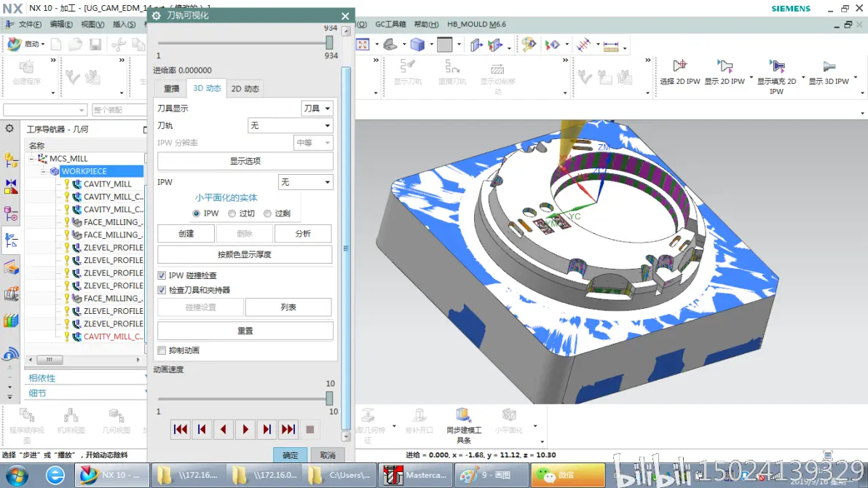Select the red CAVITY_MILL_C operation row
The image size is (868, 488).
(x=113, y=337)
